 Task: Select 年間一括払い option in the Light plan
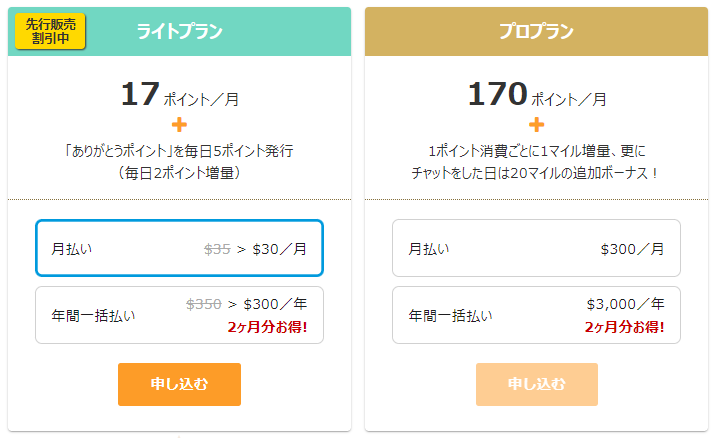(179, 315)
